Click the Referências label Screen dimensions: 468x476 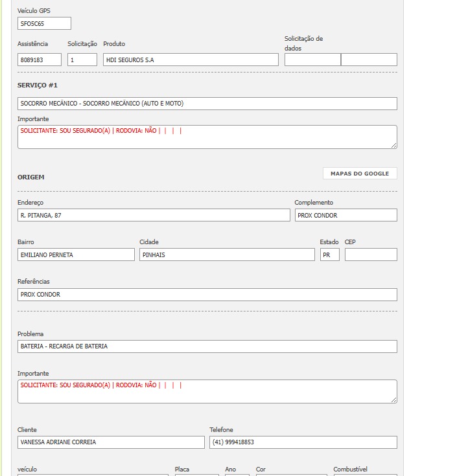34,282
